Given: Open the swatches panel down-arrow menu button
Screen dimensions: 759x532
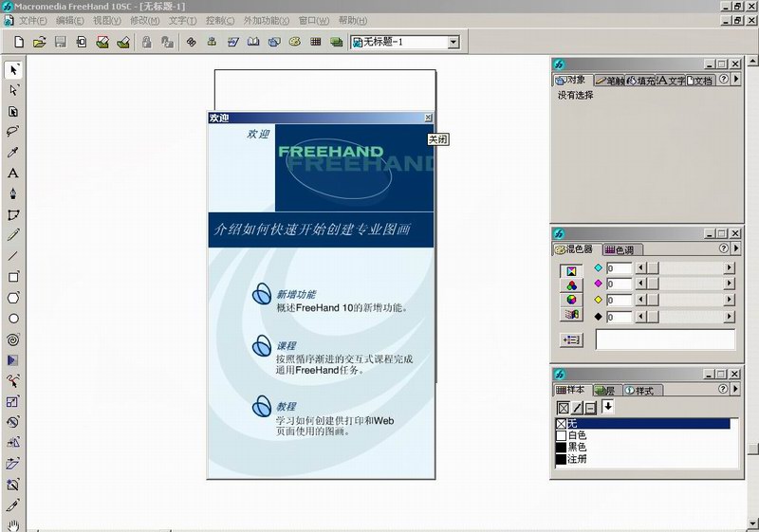Looking at the screenshot, I should click(608, 407).
